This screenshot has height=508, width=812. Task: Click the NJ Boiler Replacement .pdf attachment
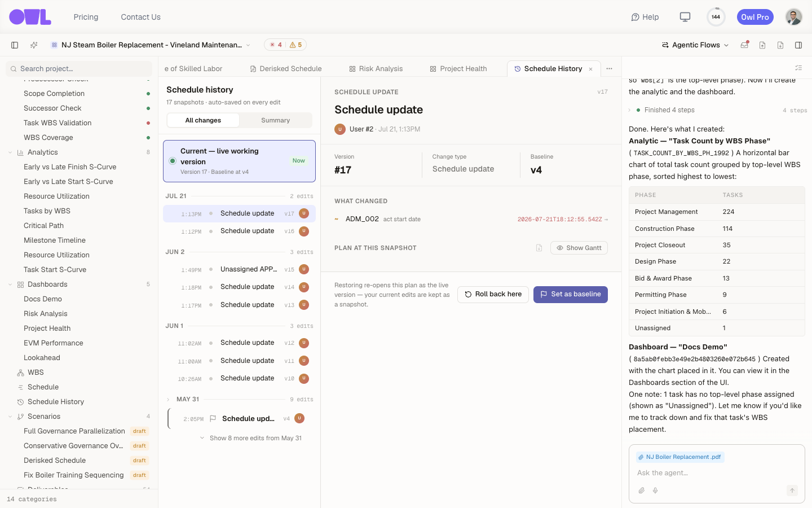pos(681,457)
